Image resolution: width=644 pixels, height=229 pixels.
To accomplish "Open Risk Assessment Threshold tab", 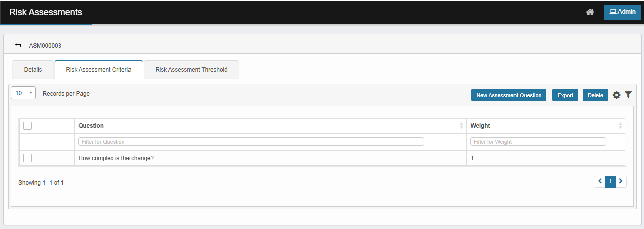I will 191,70.
